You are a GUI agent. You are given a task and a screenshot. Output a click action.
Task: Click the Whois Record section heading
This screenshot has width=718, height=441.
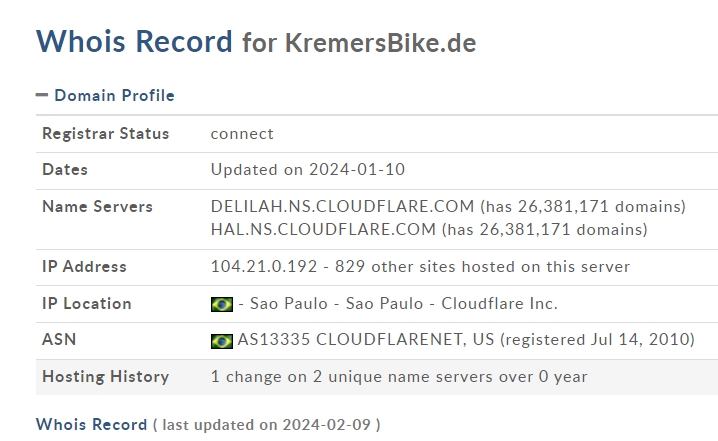(x=91, y=425)
